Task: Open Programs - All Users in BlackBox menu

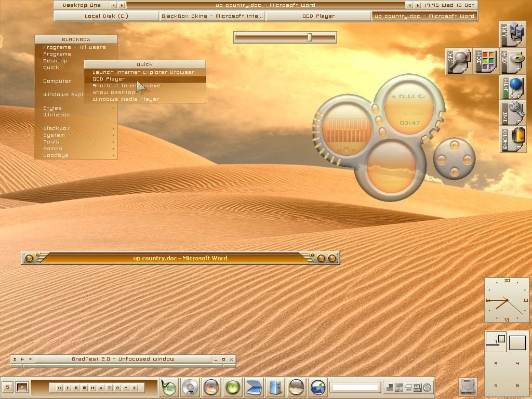Action: click(x=76, y=47)
